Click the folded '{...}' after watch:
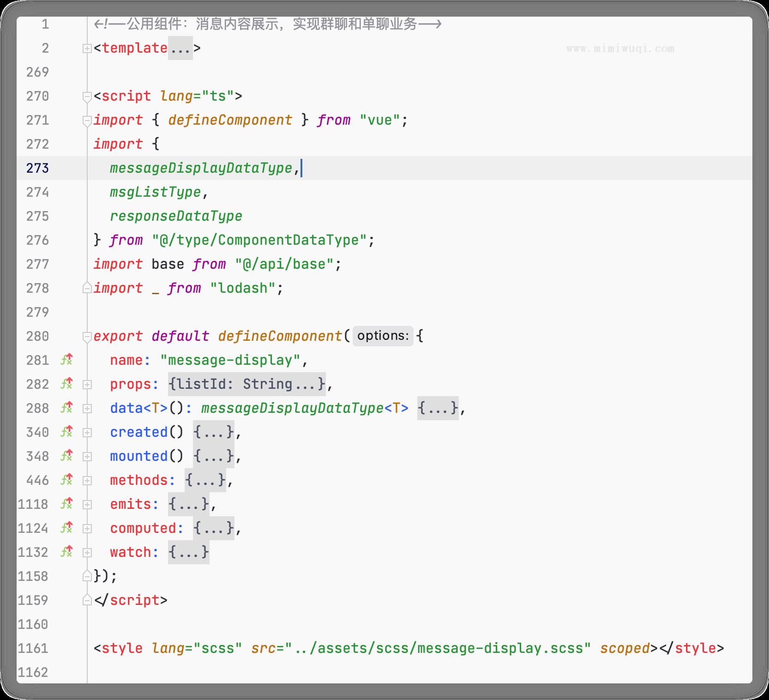The height and width of the screenshot is (700, 769). (189, 552)
